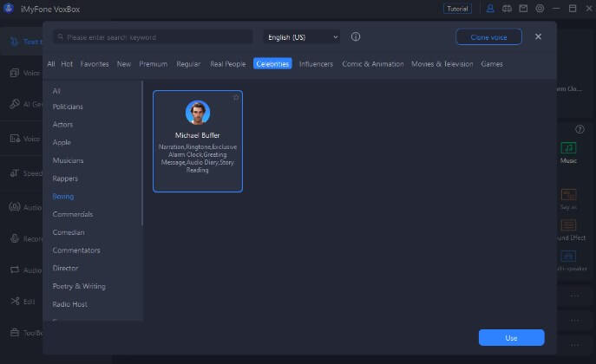
Task: Focus the search keyword input field
Action: [x=153, y=37]
